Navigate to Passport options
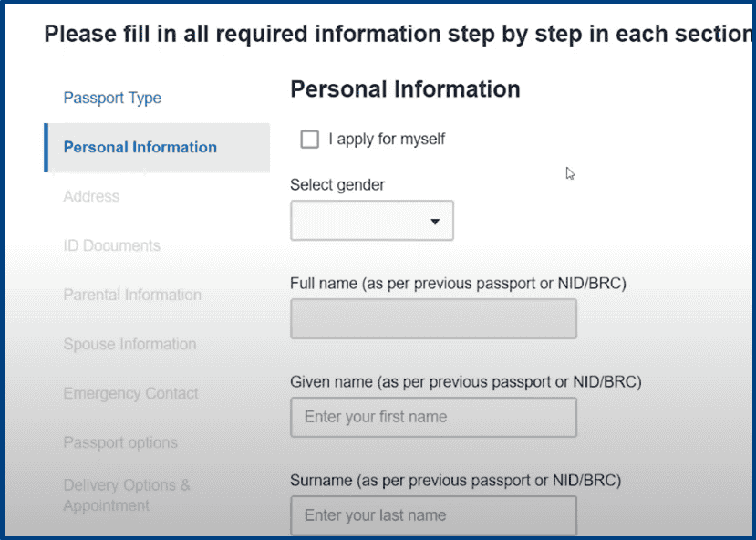Image resolution: width=756 pixels, height=540 pixels. point(119,442)
